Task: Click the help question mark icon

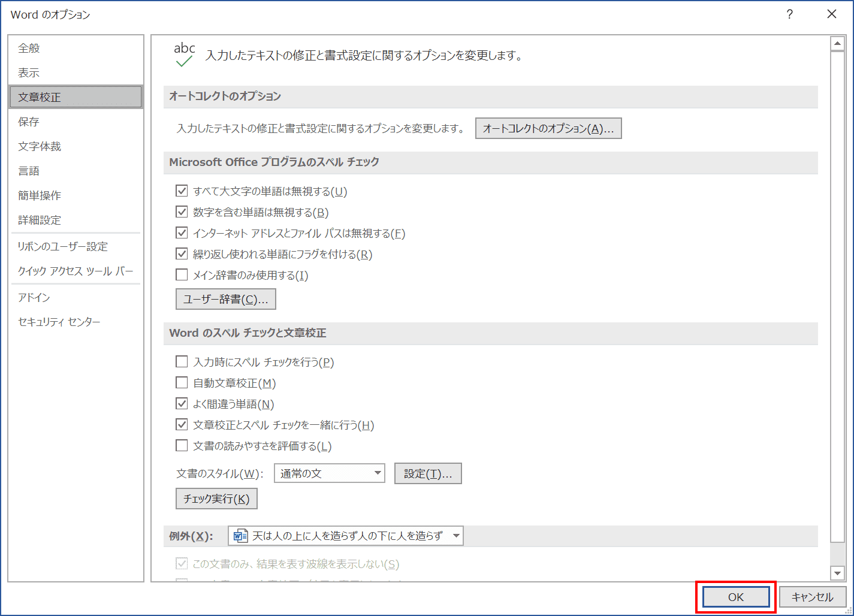Action: pyautogui.click(x=790, y=14)
